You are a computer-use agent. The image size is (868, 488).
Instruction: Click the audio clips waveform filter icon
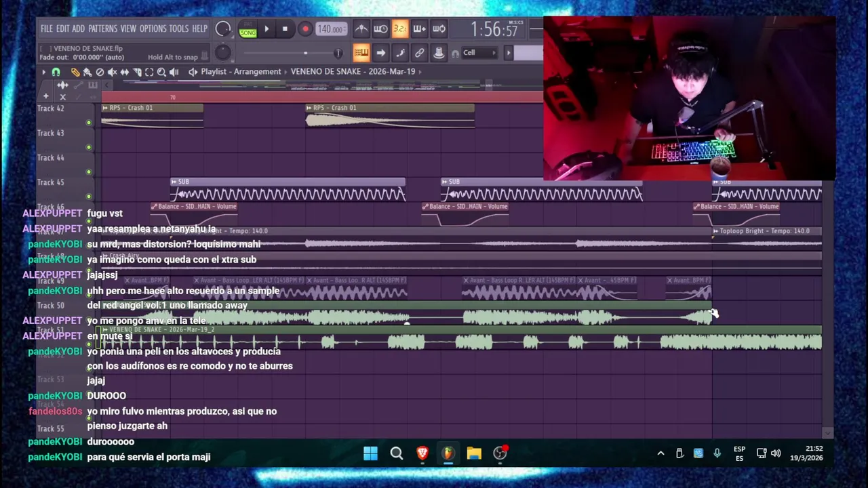click(x=62, y=85)
